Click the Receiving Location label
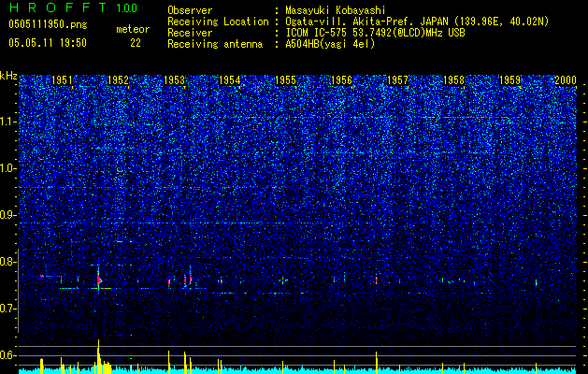Screen dimensions: 588x374 [218, 22]
